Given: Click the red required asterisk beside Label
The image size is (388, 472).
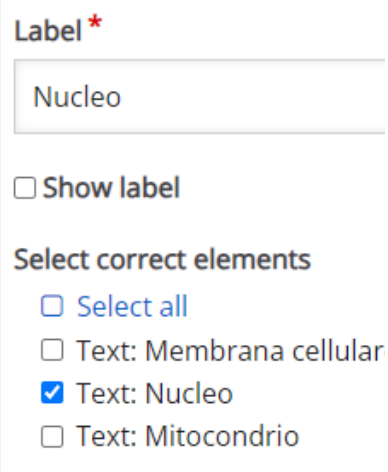Looking at the screenshot, I should click(95, 22).
